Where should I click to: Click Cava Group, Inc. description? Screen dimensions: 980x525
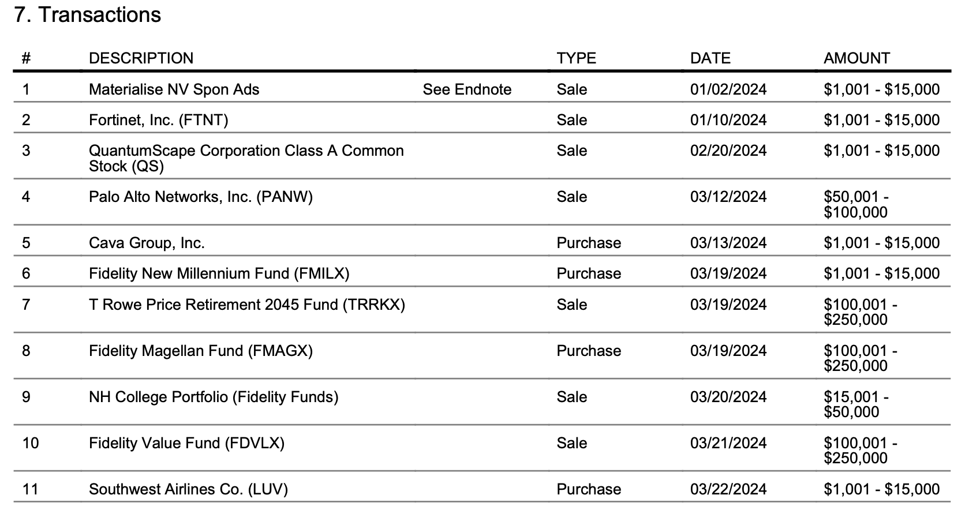coord(147,243)
